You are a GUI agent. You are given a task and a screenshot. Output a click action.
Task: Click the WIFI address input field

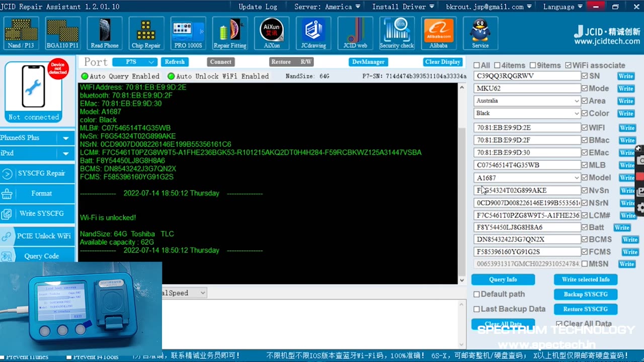[527, 128]
